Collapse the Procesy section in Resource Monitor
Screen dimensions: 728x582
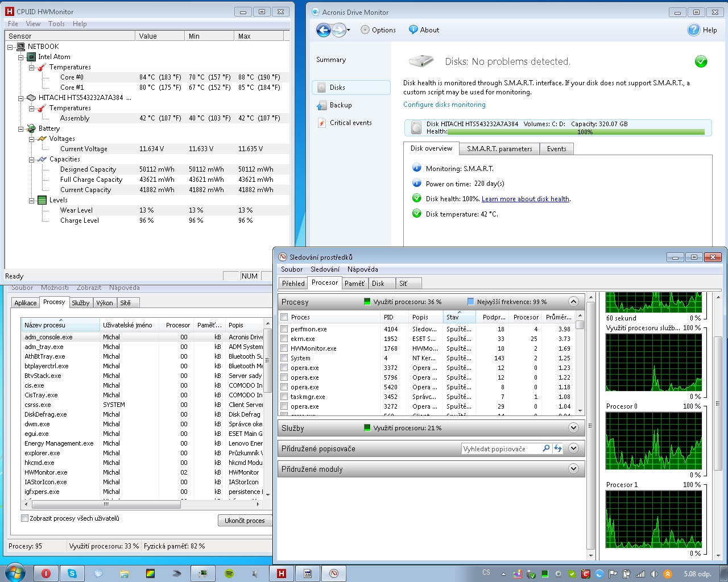click(x=573, y=302)
